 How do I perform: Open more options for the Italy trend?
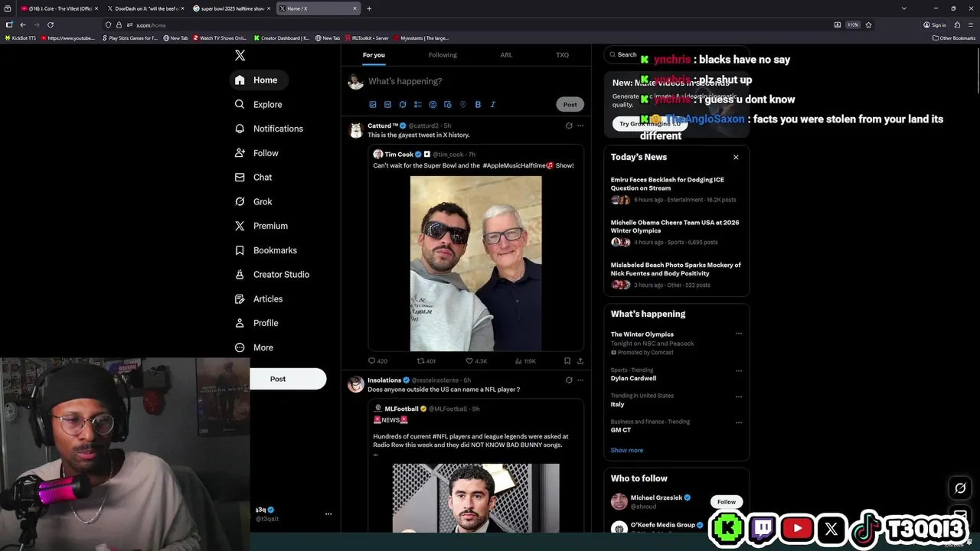coord(739,396)
